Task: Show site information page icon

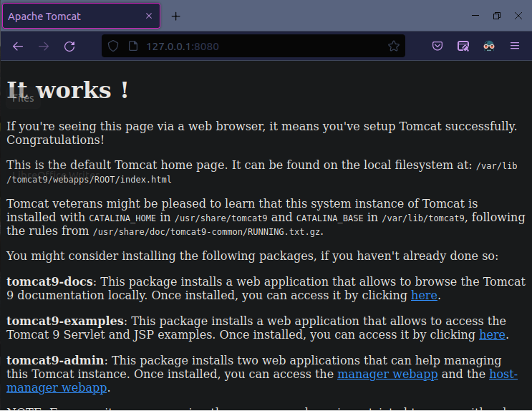Action: click(x=133, y=46)
